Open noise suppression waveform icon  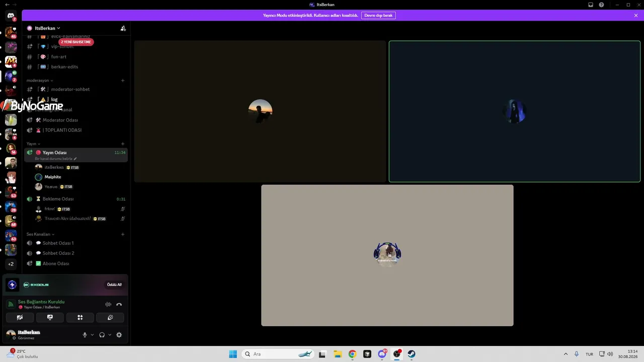(x=108, y=304)
